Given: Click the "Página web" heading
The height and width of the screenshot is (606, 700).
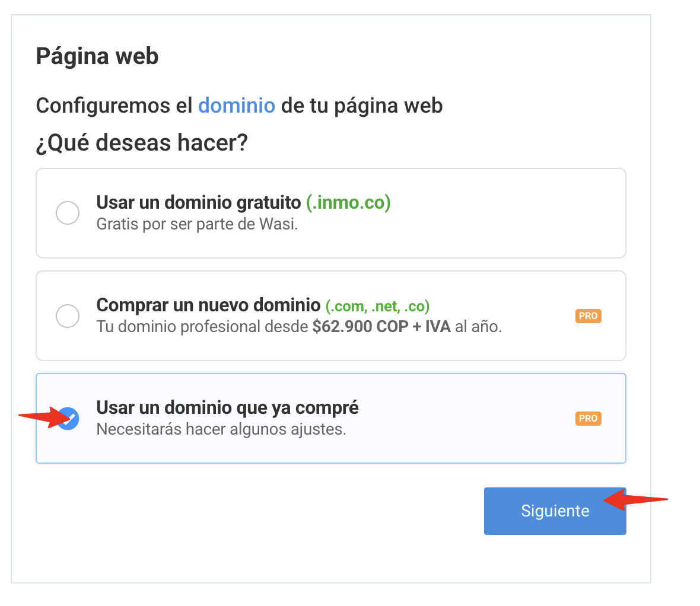Looking at the screenshot, I should pos(97,56).
